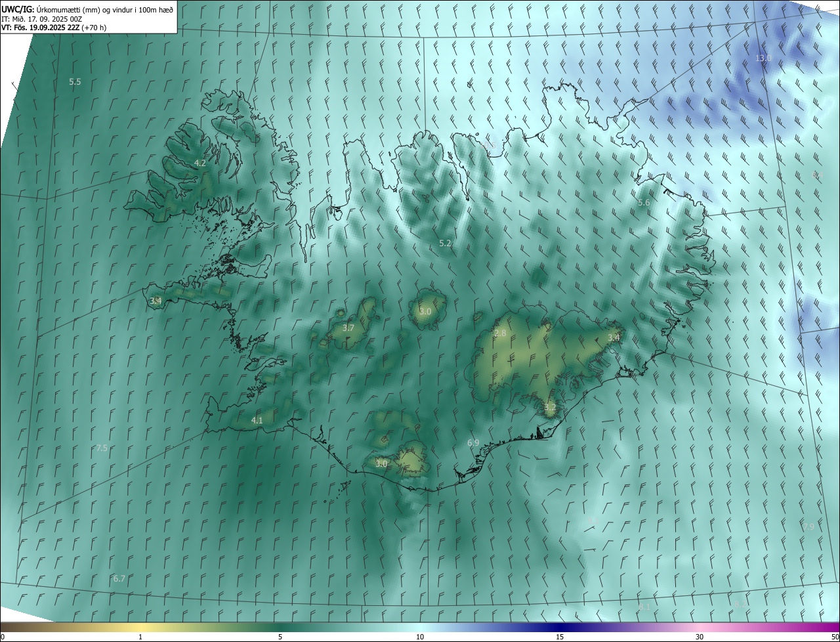Select the IT: Mið. 17. 09. 2025 00Z line
Screen dimensions: 840x642
tap(41, 19)
